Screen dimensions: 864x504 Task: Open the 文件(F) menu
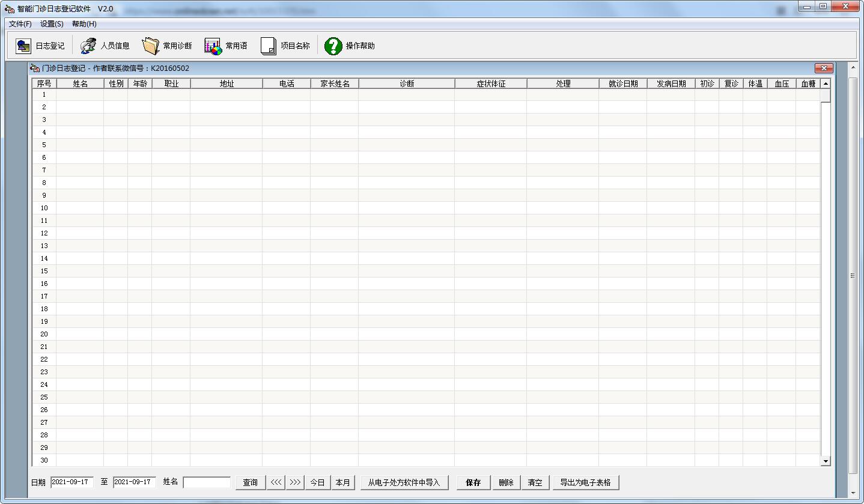point(20,24)
